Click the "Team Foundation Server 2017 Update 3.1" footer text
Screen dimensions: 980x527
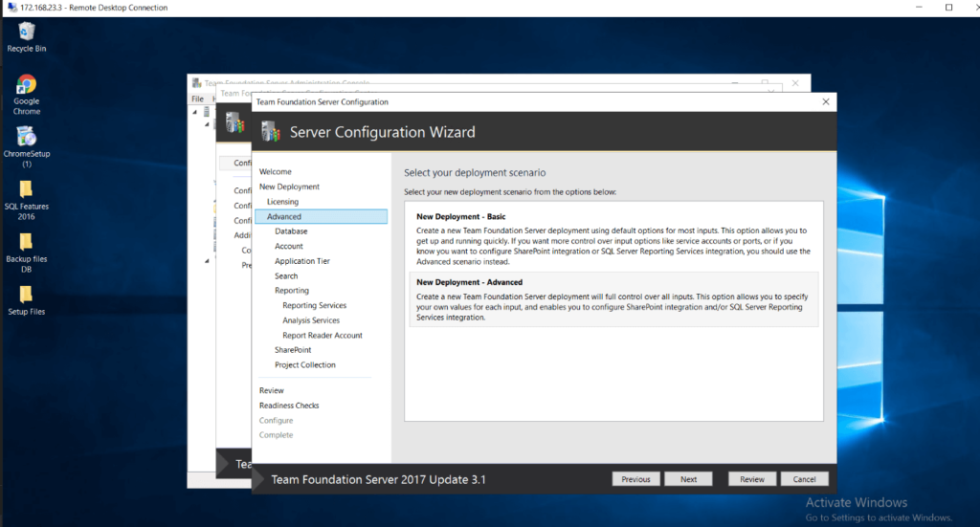click(378, 479)
